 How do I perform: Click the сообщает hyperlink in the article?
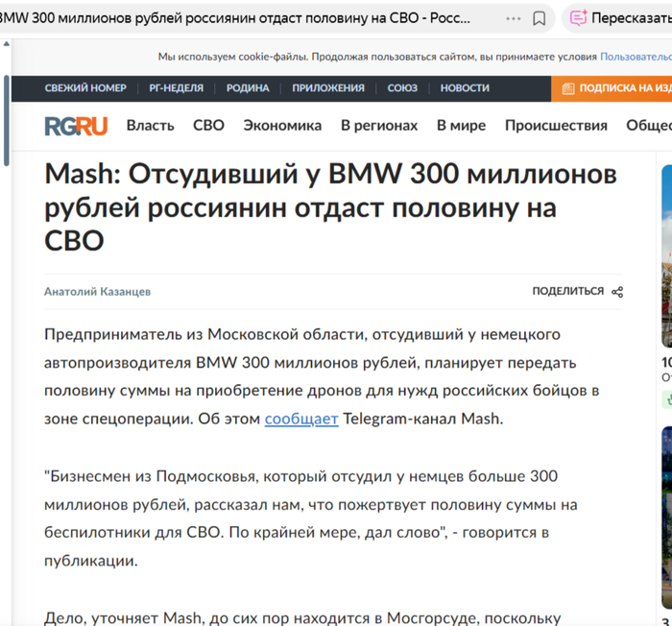coord(301,419)
